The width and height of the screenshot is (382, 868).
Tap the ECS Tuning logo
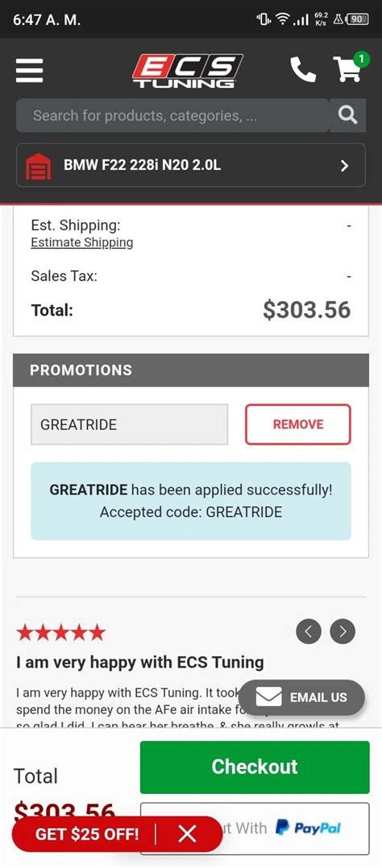(188, 71)
